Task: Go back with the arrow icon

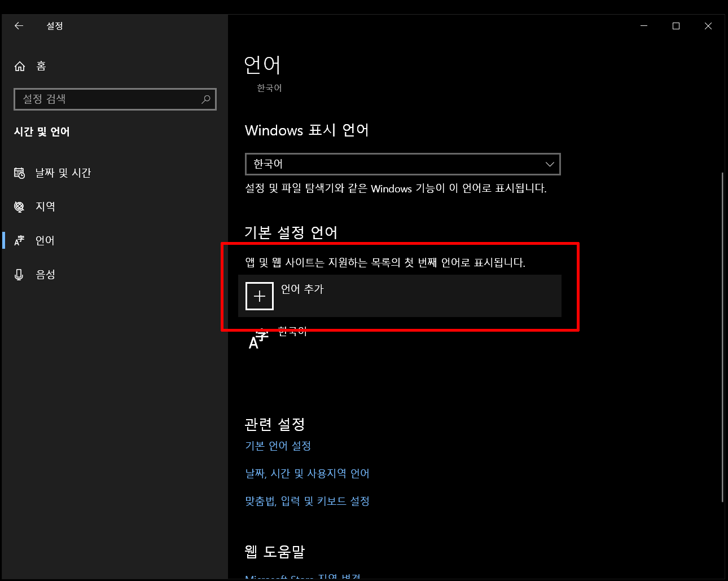Action: (x=19, y=26)
